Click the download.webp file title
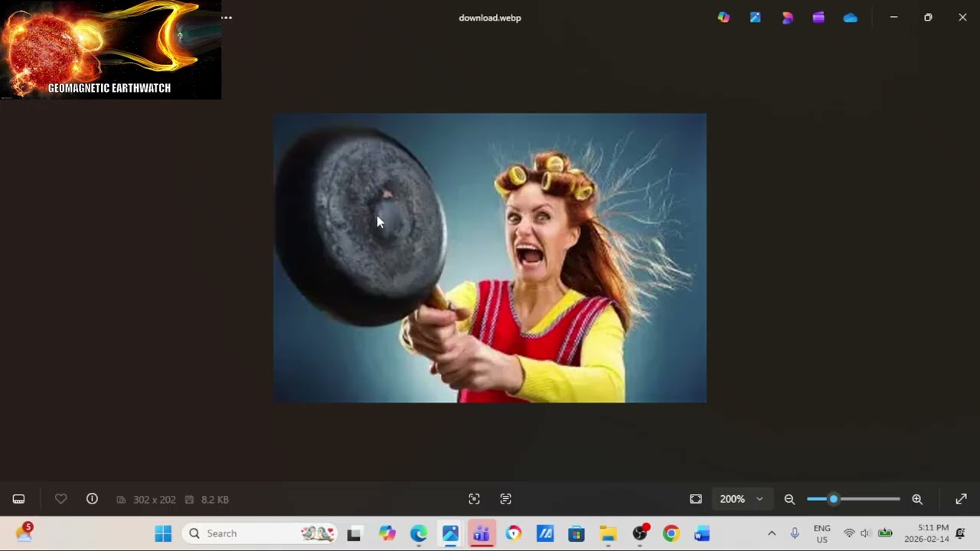The height and width of the screenshot is (551, 980). (490, 18)
